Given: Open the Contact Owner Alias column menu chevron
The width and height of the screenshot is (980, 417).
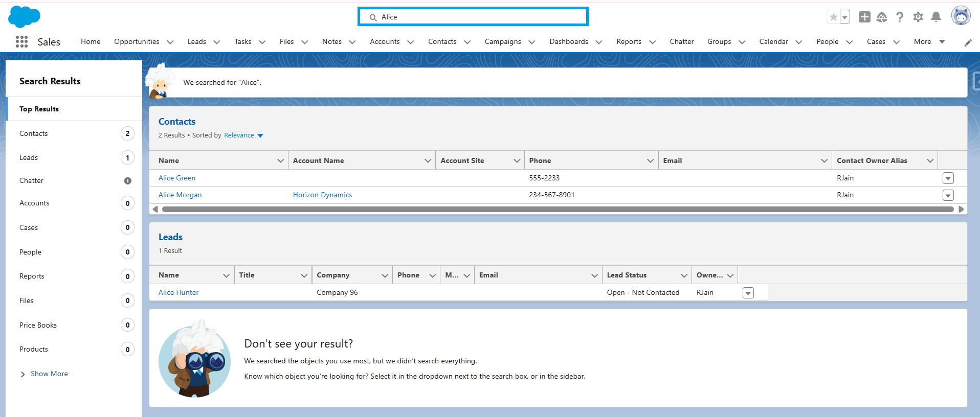Looking at the screenshot, I should [930, 160].
